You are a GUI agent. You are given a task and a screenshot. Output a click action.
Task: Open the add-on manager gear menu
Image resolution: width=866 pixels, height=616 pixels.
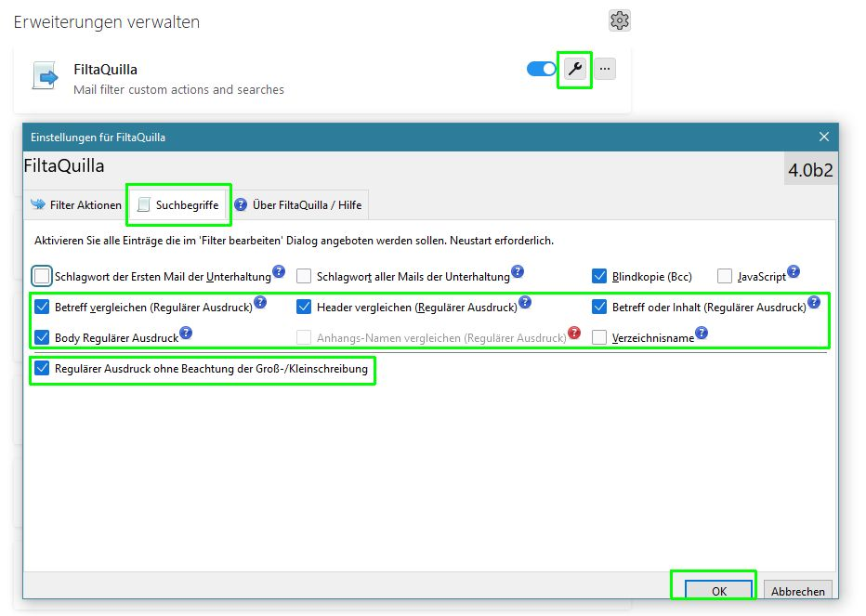(x=619, y=21)
